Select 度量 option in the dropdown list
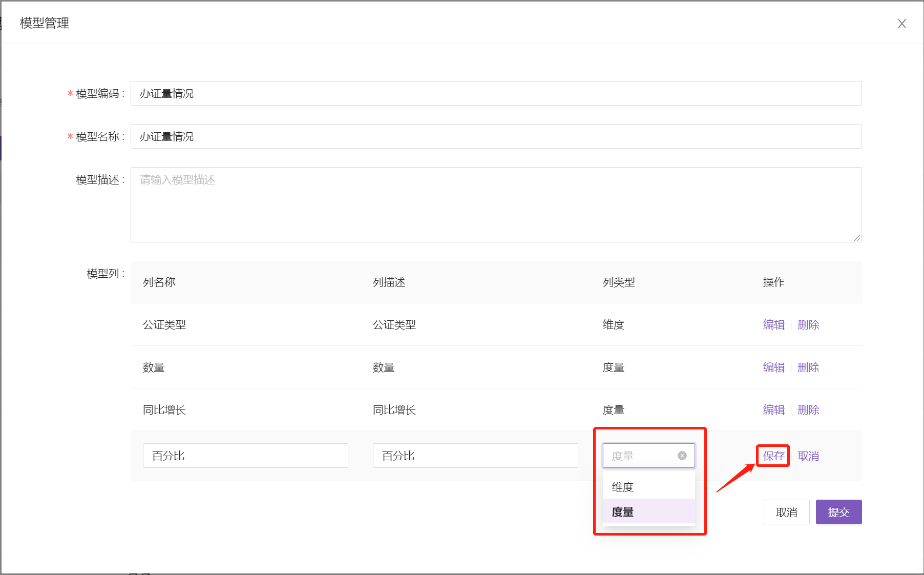The image size is (924, 575). tap(648, 511)
